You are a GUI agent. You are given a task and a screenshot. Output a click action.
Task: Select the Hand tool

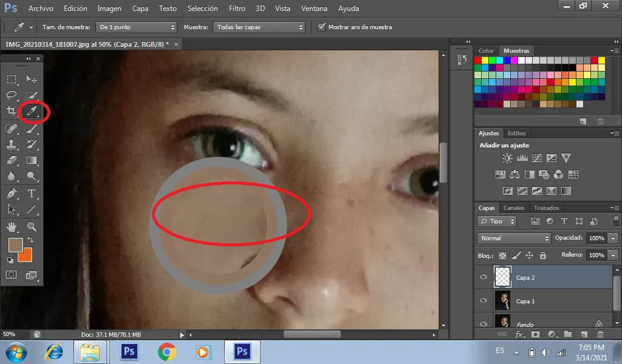point(12,226)
